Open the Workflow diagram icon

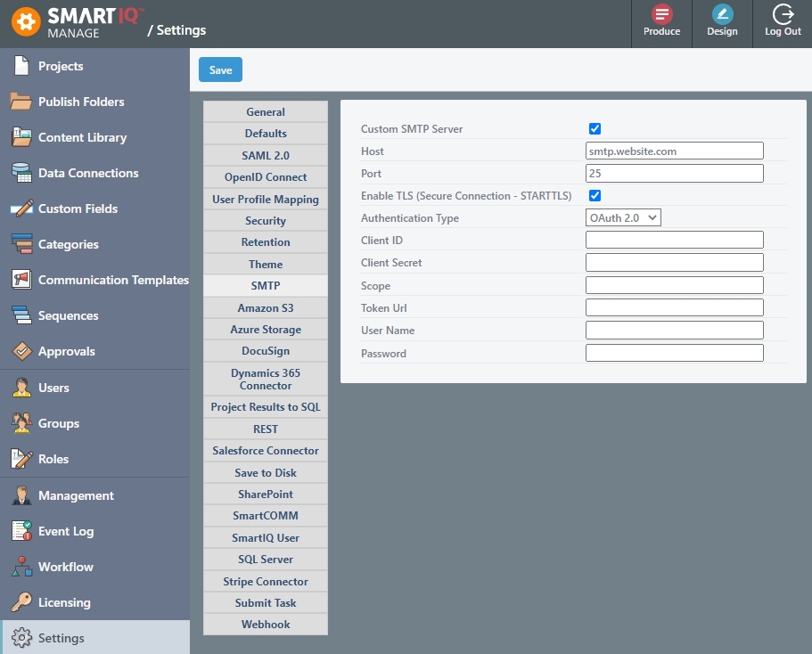[x=21, y=567]
